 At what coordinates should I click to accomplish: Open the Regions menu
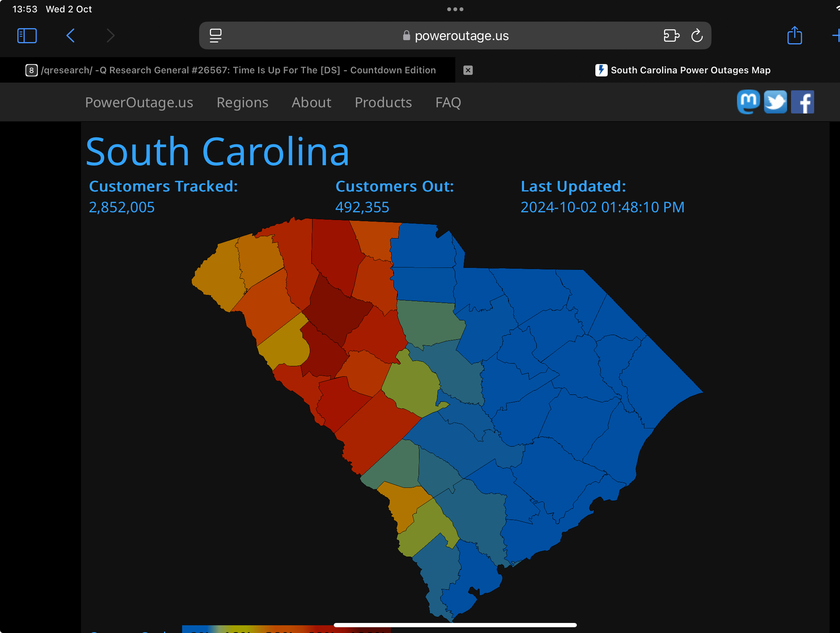(242, 103)
